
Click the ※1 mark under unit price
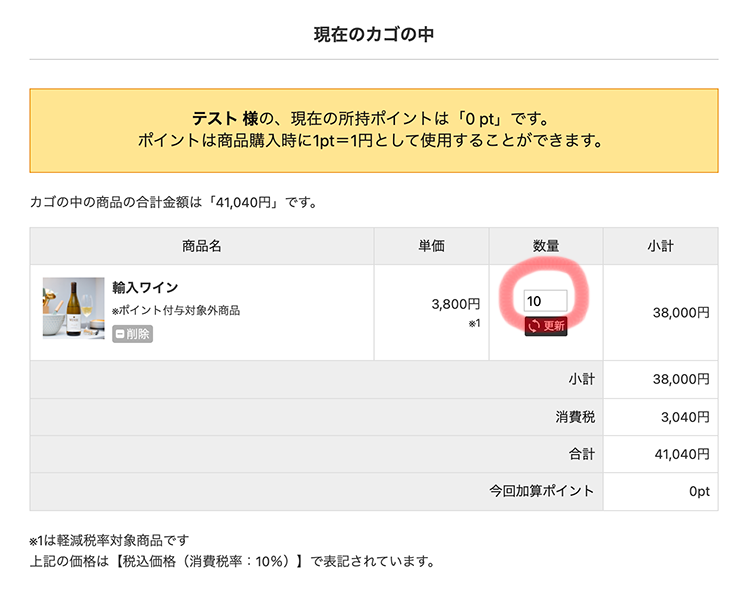pos(474,323)
